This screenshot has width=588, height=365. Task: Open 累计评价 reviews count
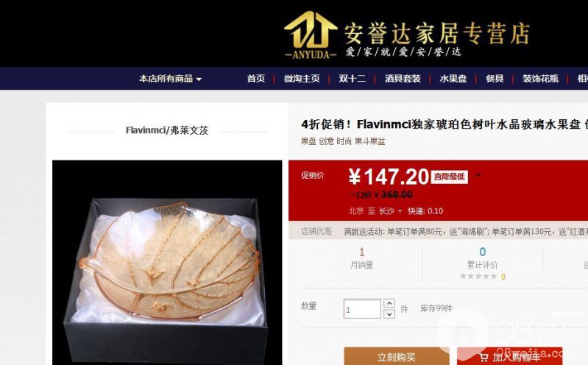[482, 258]
